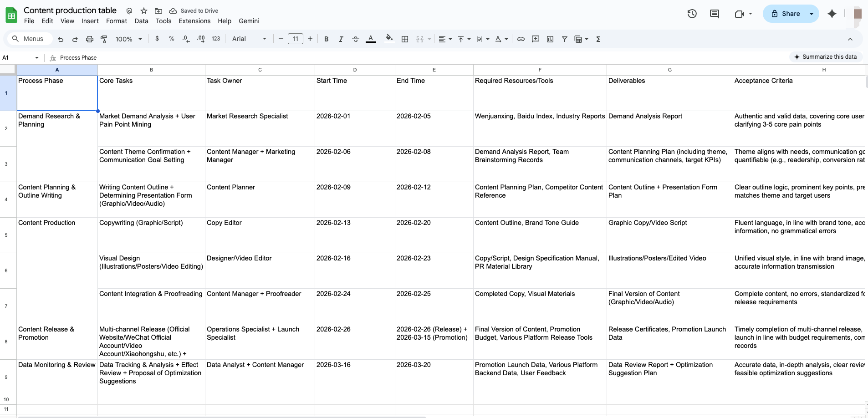Open the Meet video call icon
Image resolution: width=868 pixels, height=418 pixels.
click(739, 14)
